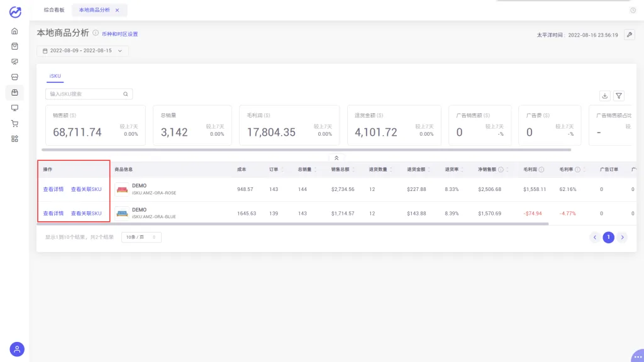
Task: Click the download export icon
Action: [604, 96]
